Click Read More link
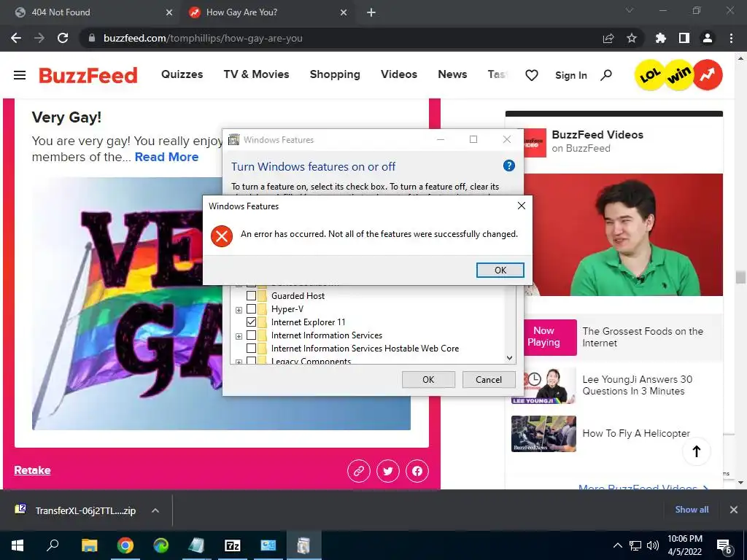747x560 pixels. pos(167,157)
